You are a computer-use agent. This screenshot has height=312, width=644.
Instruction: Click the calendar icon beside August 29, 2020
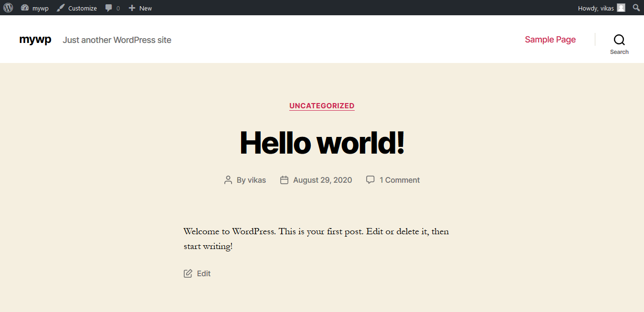(x=284, y=180)
